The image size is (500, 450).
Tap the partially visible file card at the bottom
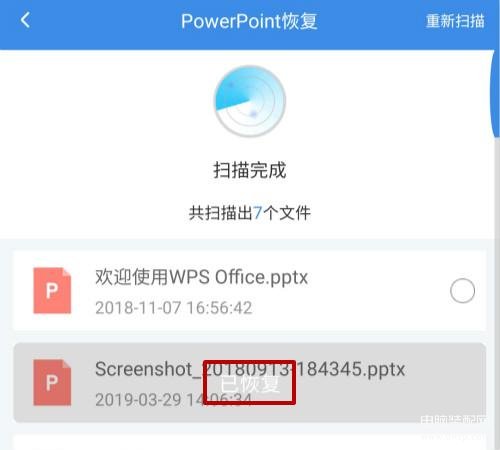(249, 442)
